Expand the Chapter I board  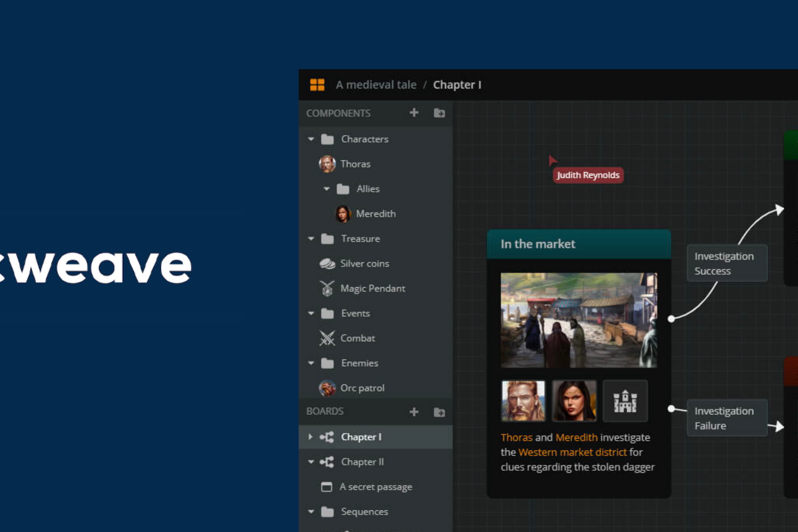pyautogui.click(x=310, y=437)
